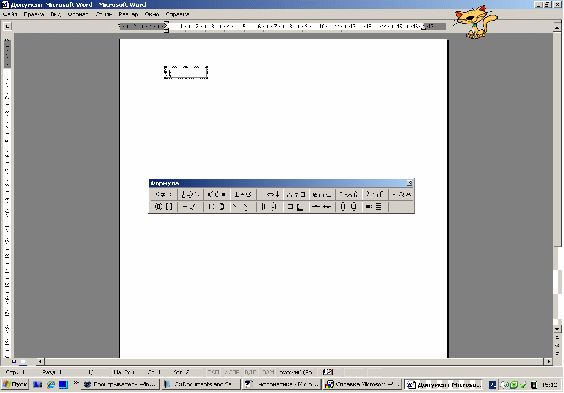
Task: Toggle the tab stop type selector
Action: pos(7,26)
